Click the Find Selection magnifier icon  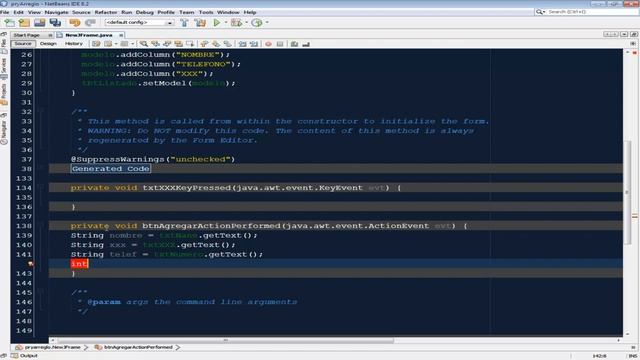(x=144, y=44)
